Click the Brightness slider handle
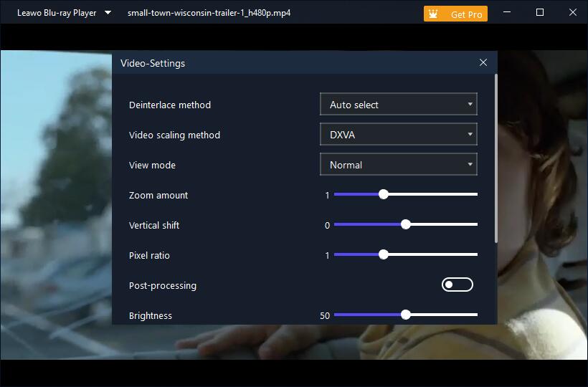The image size is (588, 387). (406, 315)
